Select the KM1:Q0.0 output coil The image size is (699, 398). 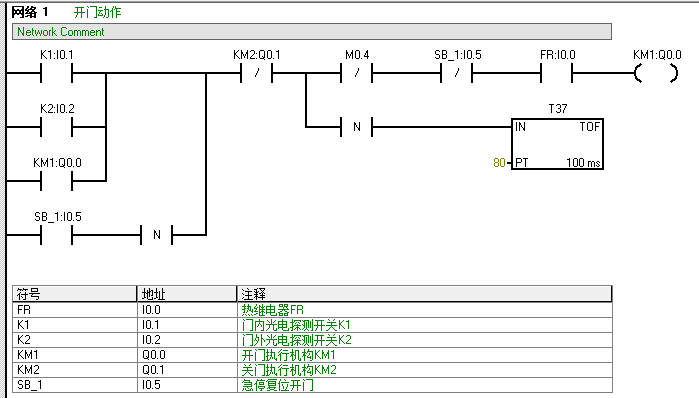656,73
